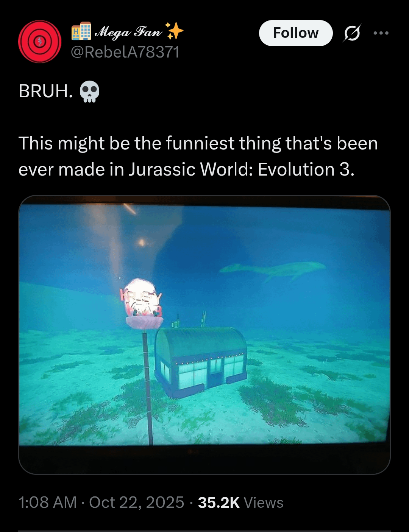Click the sparkles emoji after Mega Fan
Viewport: 409px width, 532px height.
[x=174, y=31]
